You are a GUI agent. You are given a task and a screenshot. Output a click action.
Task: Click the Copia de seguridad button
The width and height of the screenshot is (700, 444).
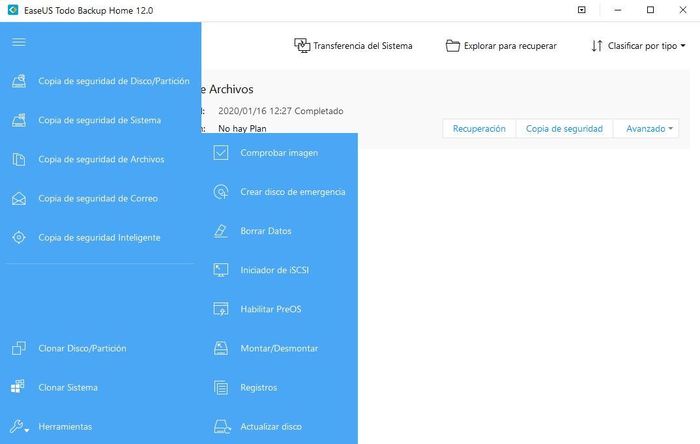pos(564,129)
